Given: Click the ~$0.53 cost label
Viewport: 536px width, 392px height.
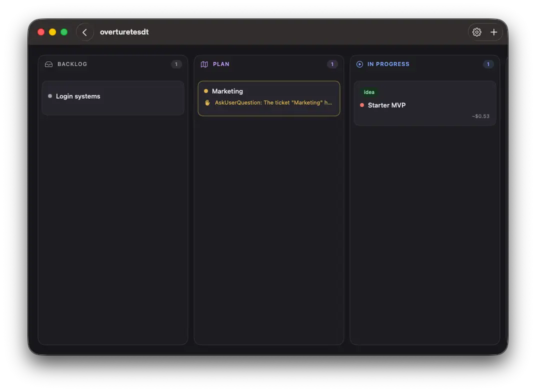Looking at the screenshot, I should (x=480, y=116).
